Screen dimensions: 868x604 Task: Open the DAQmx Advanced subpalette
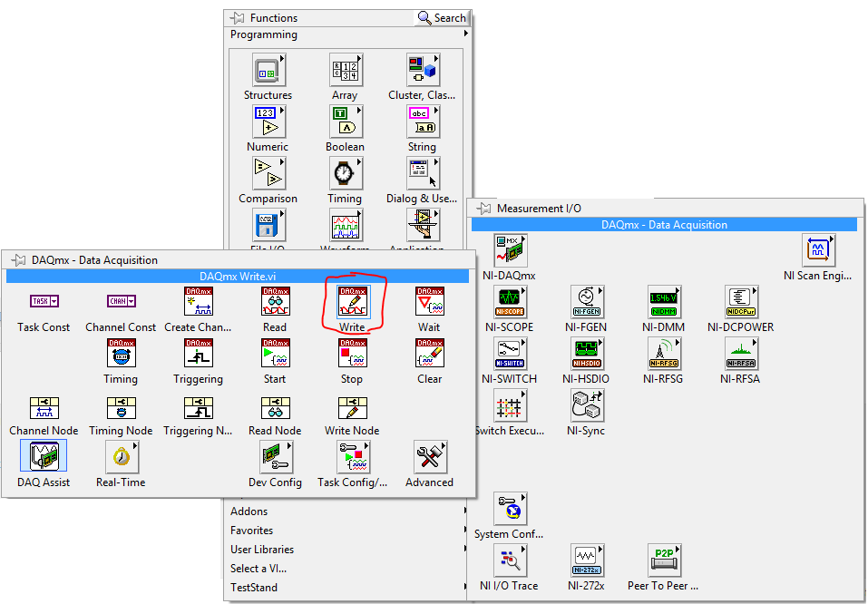pos(429,459)
